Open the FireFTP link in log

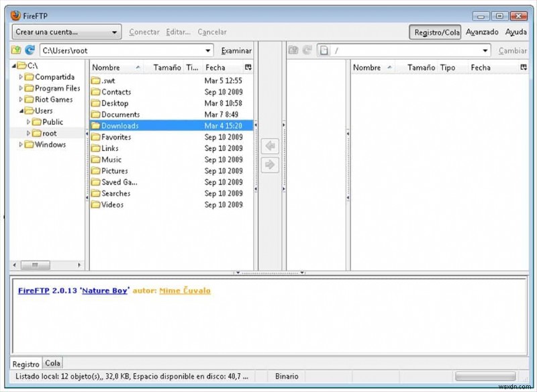pos(34,291)
